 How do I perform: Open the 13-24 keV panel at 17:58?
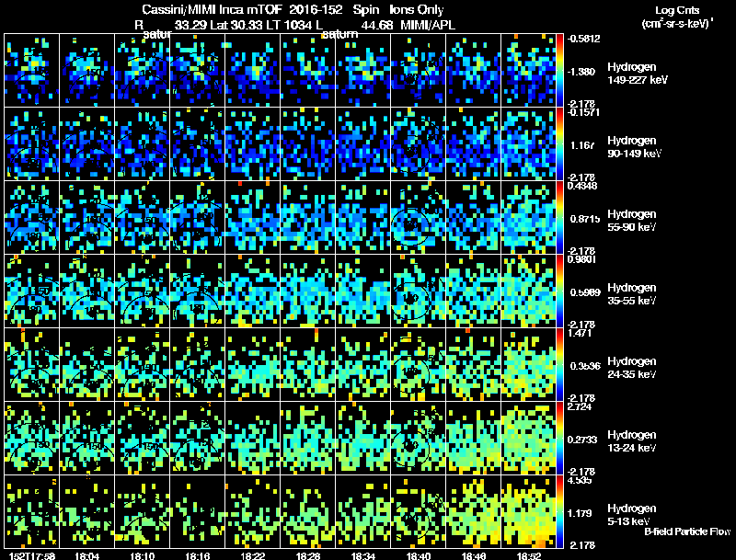pos(32,439)
